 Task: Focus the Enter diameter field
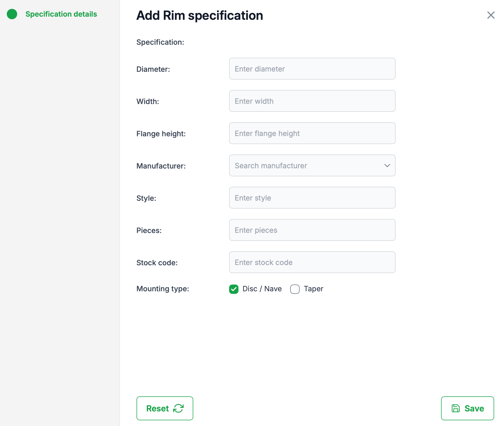click(312, 69)
